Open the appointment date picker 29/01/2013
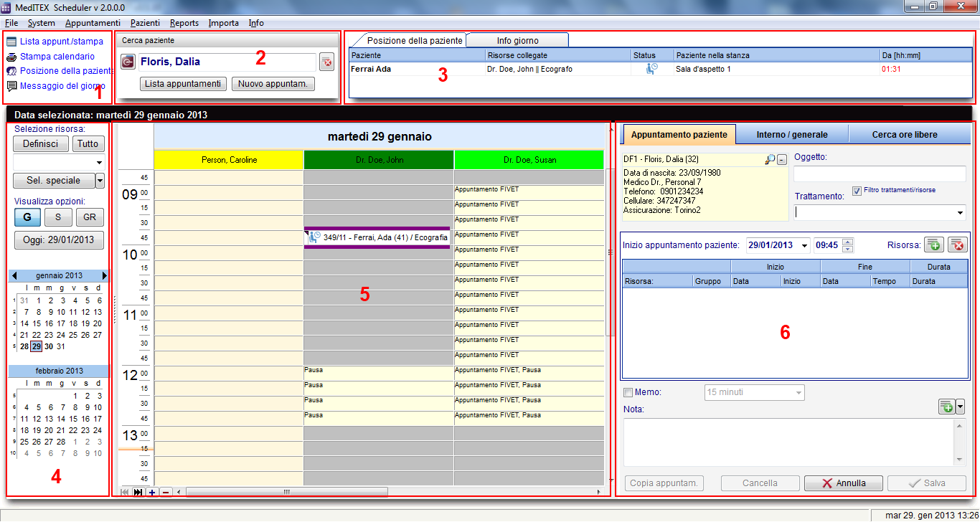 tap(804, 245)
